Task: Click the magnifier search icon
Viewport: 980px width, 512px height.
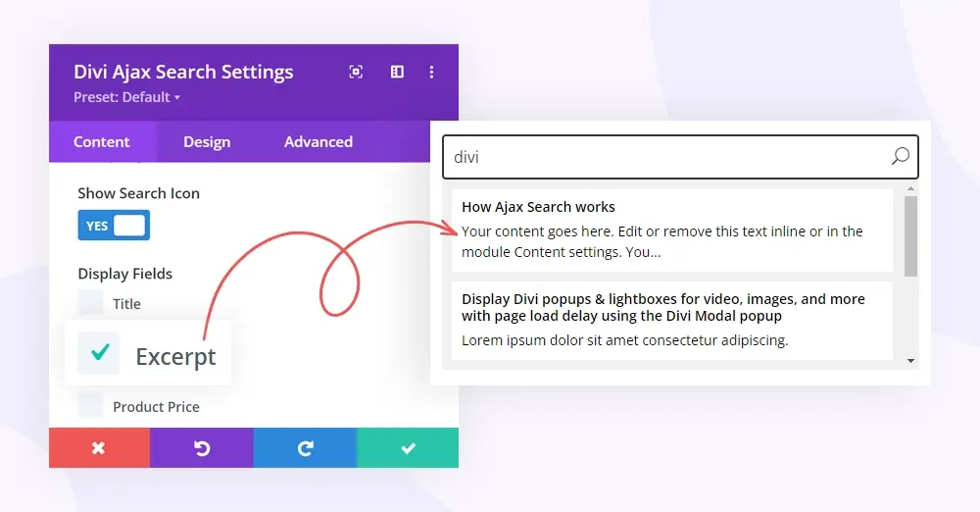Action: 900,157
